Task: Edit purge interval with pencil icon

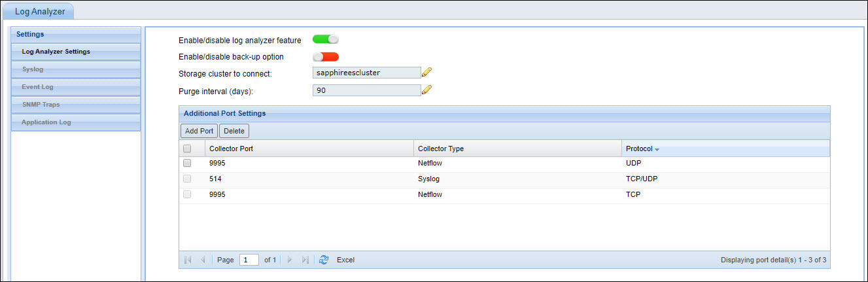Action: pos(427,90)
